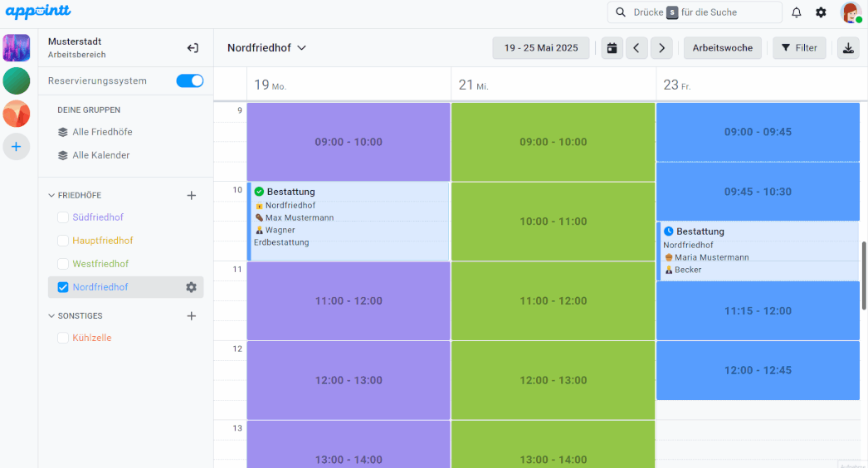Screen dimensions: 868x468
Task: Click the Musterstadt Arbeitsbereich title
Action: (76, 47)
